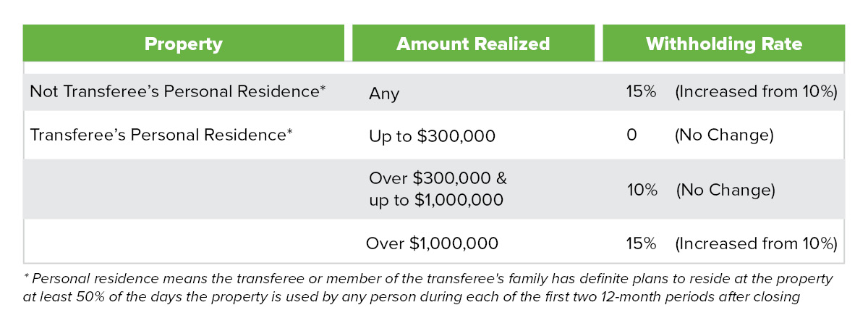Viewport: 868px width, 326px height.
Task: Click the footnote's second line about 12-month periods
Action: [x=411, y=296]
